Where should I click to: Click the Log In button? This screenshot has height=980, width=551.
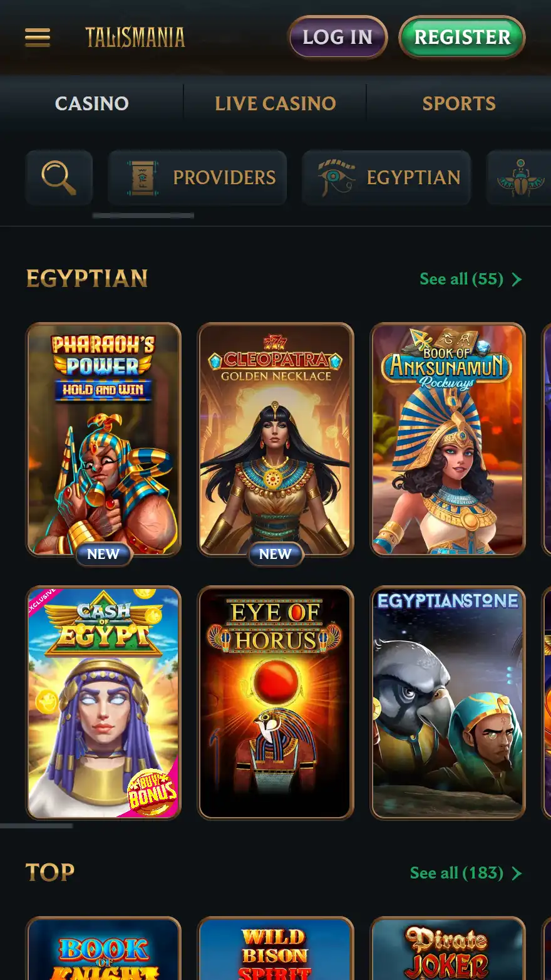[337, 37]
